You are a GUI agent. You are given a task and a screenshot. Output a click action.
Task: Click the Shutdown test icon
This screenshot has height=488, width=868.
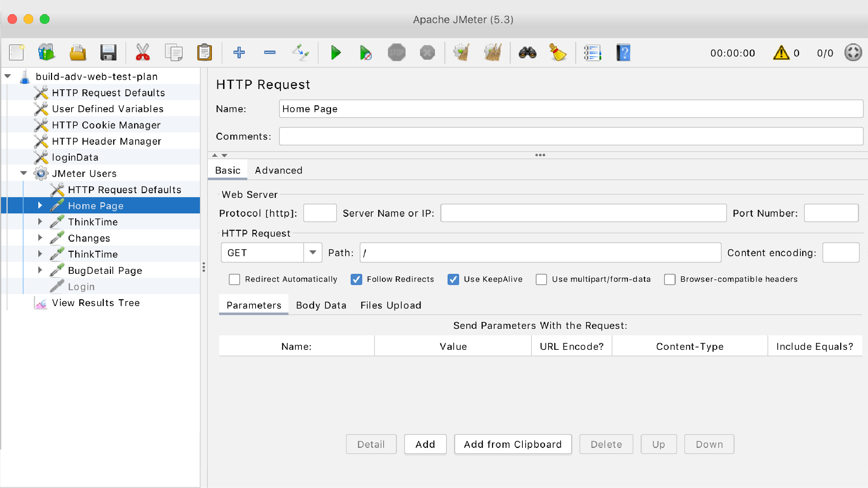coord(427,53)
